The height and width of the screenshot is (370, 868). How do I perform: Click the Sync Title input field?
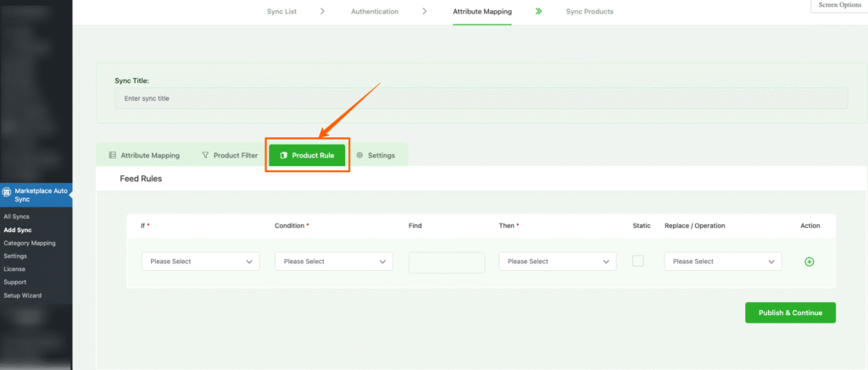(x=481, y=98)
